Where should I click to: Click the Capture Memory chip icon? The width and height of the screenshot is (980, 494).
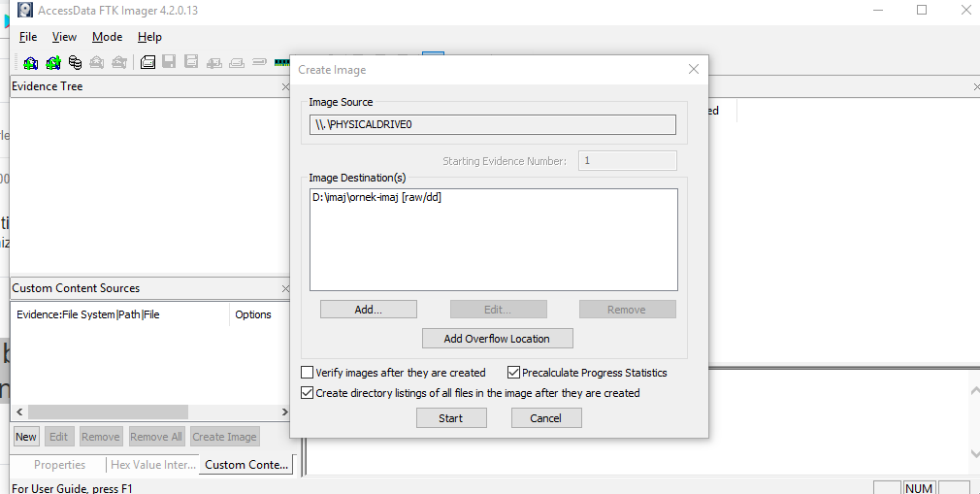click(282, 62)
